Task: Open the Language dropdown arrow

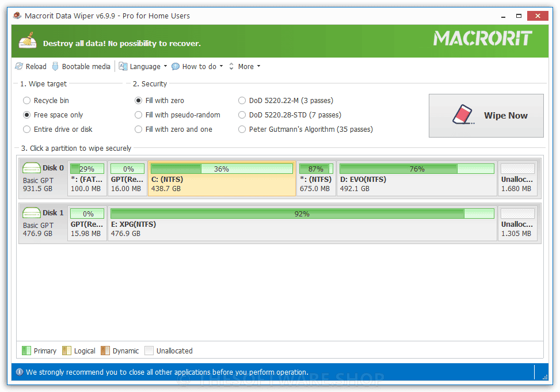Action: [x=165, y=66]
